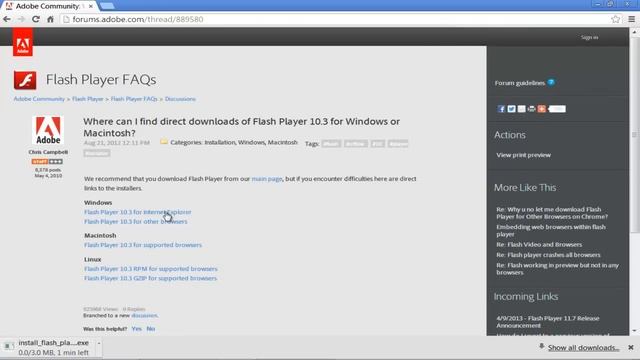Open Flash Player breadcrumb link
640x360 pixels.
(88, 99)
